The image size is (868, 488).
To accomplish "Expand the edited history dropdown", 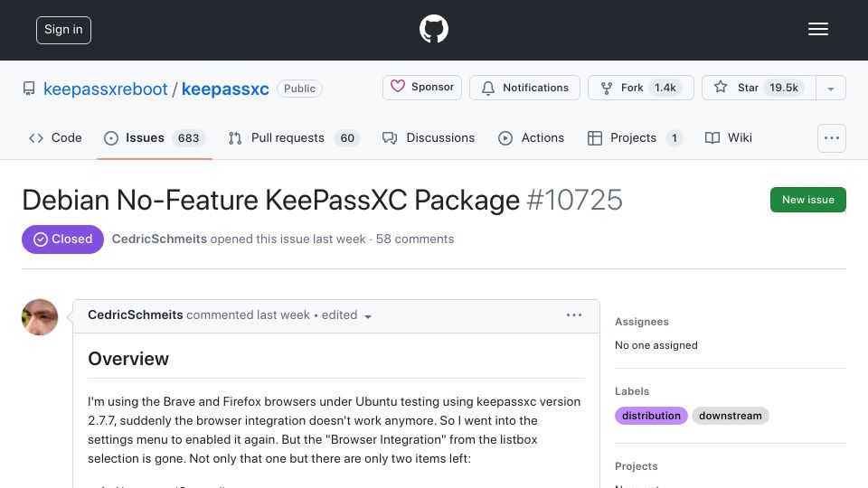I will [346, 315].
